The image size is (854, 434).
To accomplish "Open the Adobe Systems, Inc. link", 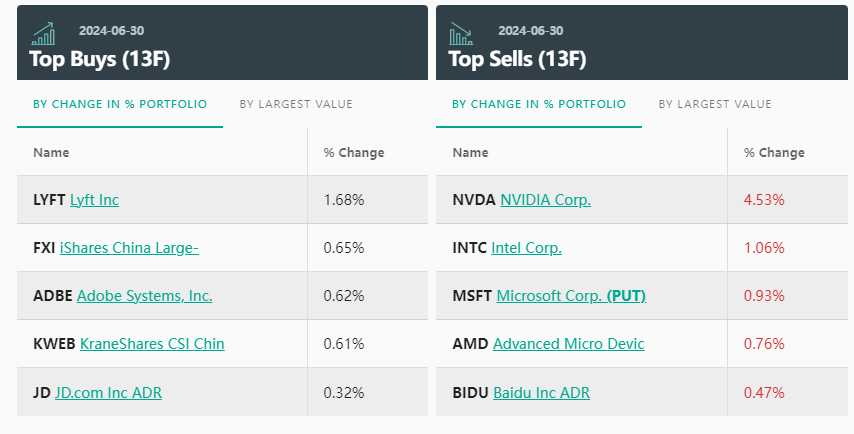I will point(144,296).
